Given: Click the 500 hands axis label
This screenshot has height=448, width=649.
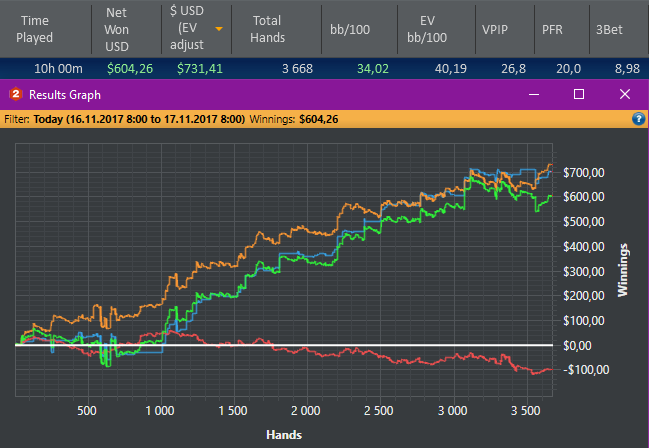Looking at the screenshot, I should point(87,411).
